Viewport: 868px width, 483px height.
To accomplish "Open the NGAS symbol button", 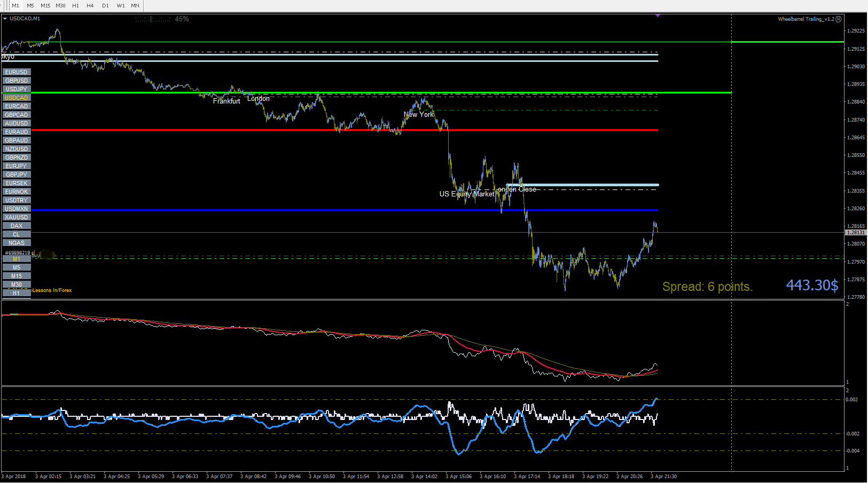I will [17, 243].
